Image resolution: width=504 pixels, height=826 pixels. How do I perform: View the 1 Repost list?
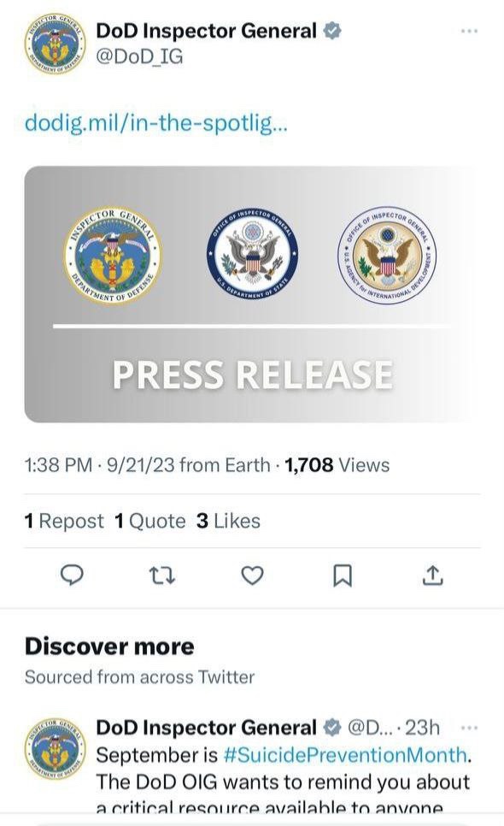[64, 521]
